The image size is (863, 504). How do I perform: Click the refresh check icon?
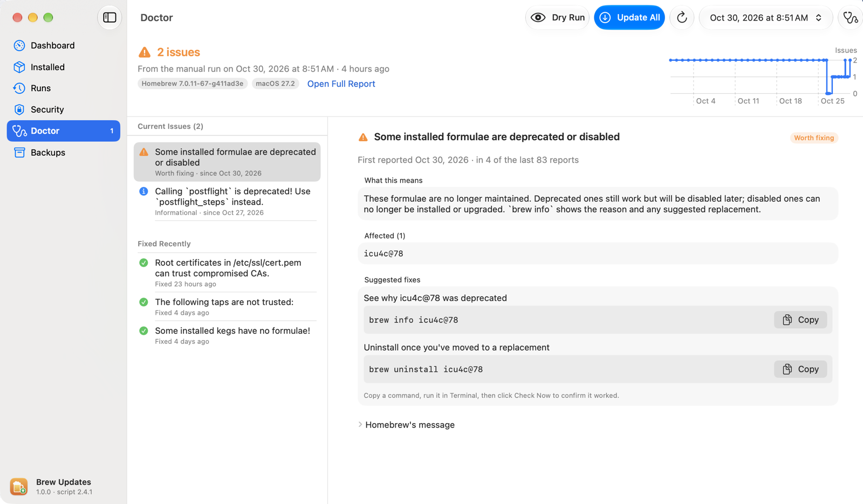[682, 17]
